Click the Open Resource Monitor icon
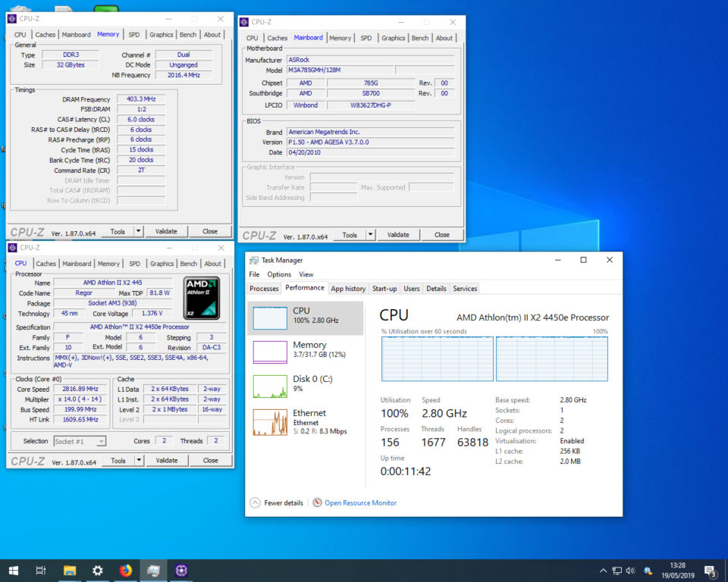The width and height of the screenshot is (728, 582). tap(317, 502)
